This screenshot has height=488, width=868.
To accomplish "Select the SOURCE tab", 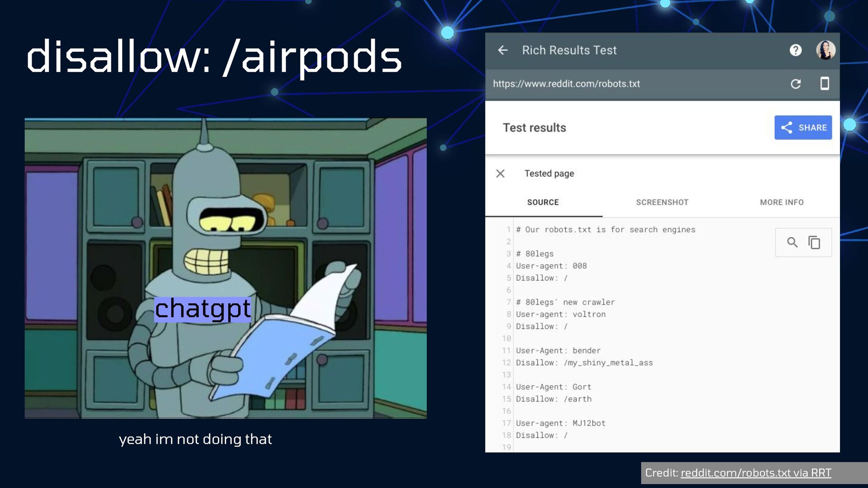I will click(543, 202).
